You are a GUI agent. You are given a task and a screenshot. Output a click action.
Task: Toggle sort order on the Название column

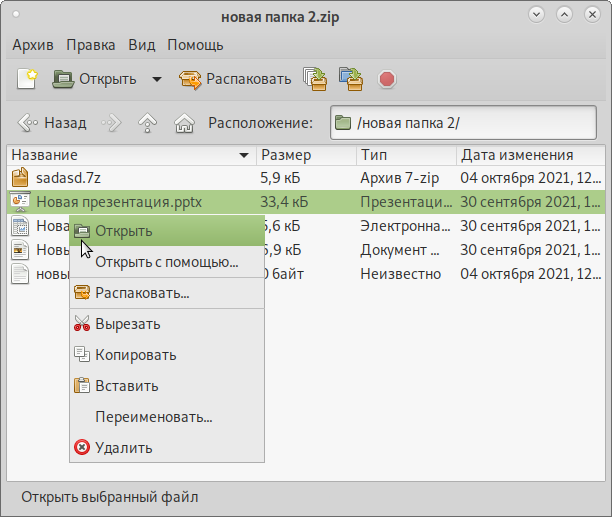[x=130, y=155]
